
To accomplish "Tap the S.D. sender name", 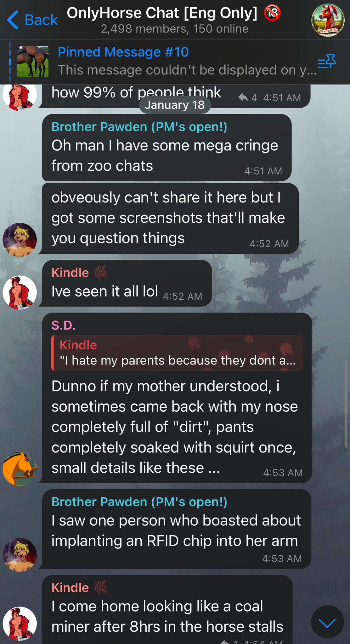I will (63, 325).
